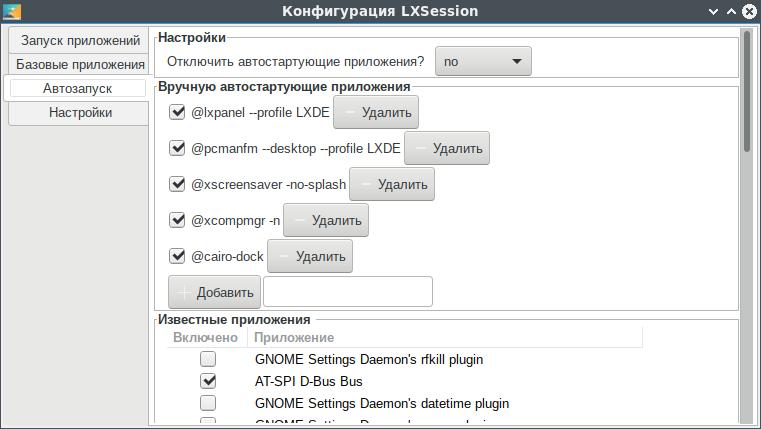
Task: Open the disable autostart applications dropdown
Action: point(483,62)
